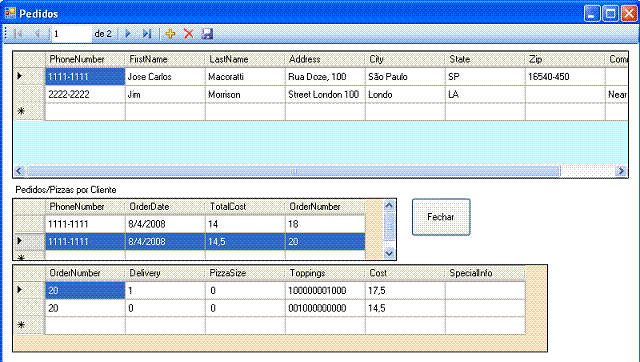The width and height of the screenshot is (640, 362).
Task: Click TotalCost column header
Action: point(244,207)
